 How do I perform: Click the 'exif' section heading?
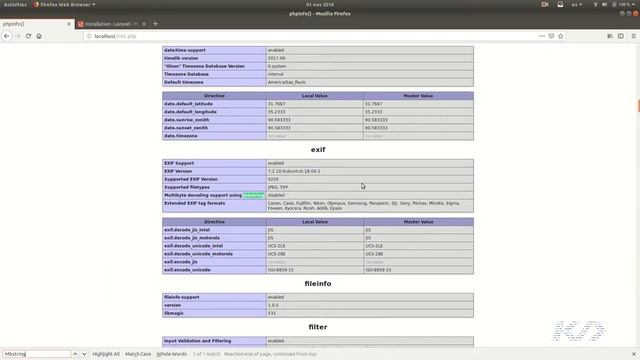coord(318,150)
